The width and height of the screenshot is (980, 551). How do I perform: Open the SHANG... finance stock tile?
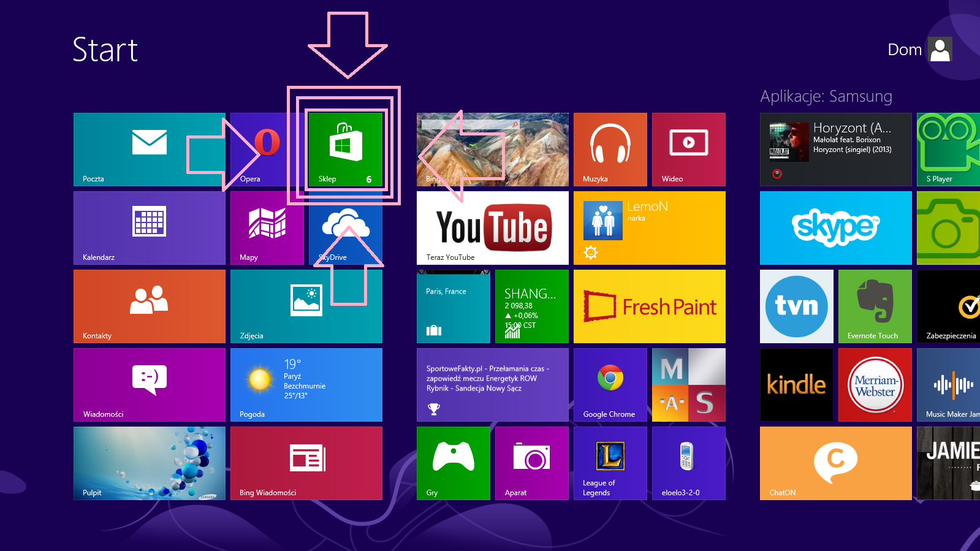point(532,306)
